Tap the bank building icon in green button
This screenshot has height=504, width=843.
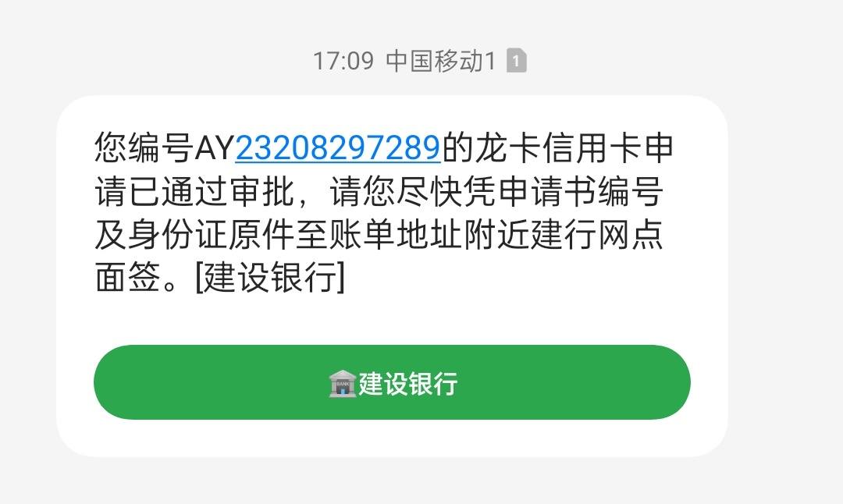[x=343, y=384]
